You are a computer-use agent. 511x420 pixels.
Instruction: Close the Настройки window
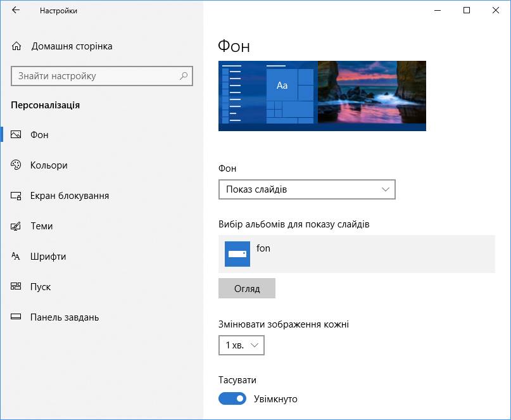click(x=495, y=10)
